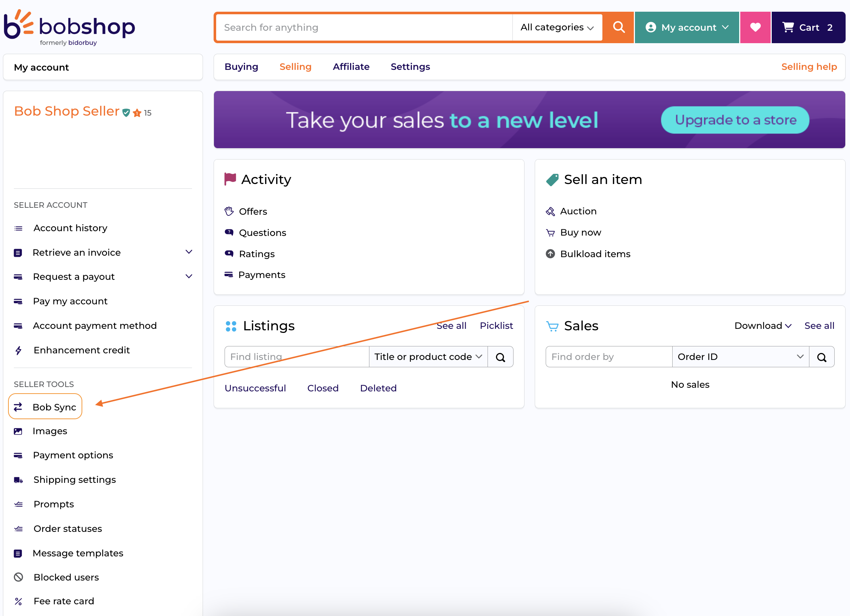The image size is (850, 616).
Task: Click the Fee rate card percent icon
Action: click(x=18, y=601)
